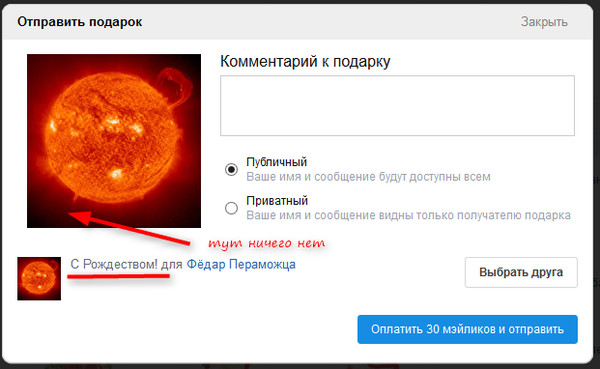
Task: Click the large sun gift image
Action: [x=114, y=140]
